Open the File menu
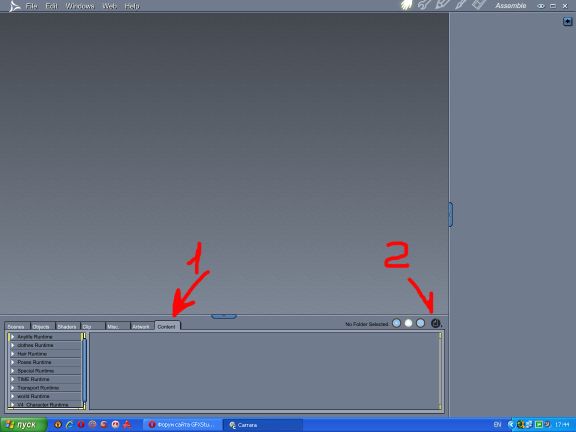This screenshot has height=432, width=576. click(x=32, y=6)
